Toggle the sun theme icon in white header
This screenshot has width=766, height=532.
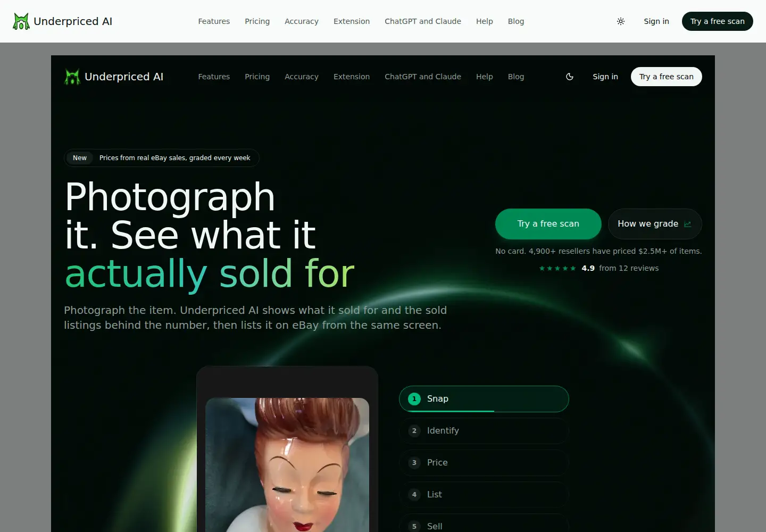click(621, 21)
